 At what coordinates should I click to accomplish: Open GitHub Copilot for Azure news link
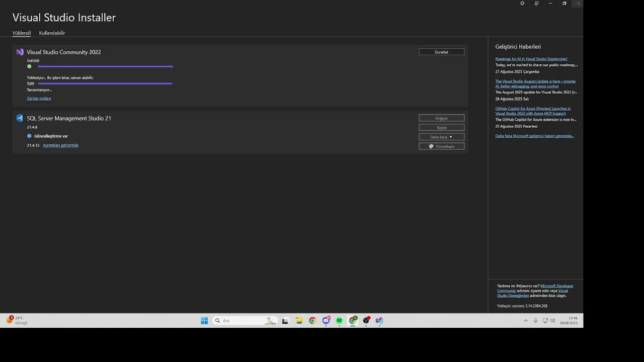[533, 111]
